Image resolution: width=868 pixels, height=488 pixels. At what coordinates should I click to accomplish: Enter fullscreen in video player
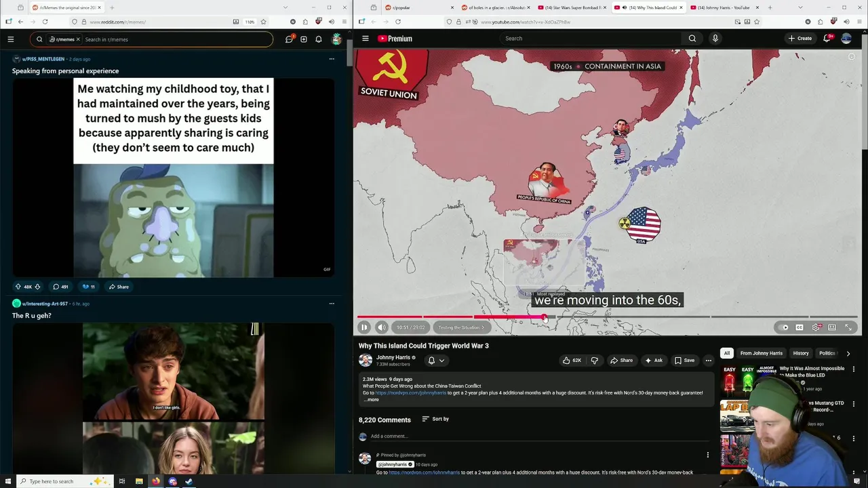[x=848, y=327]
